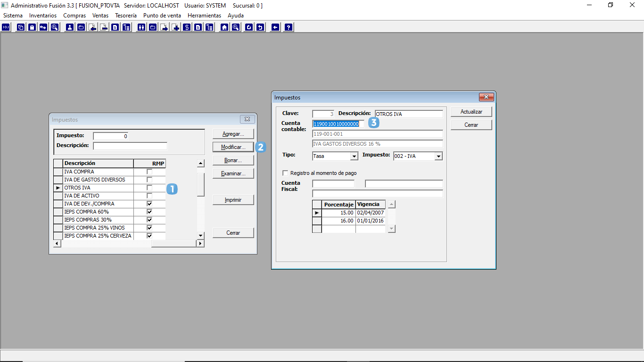The image size is (644, 362).
Task: Click the document icon right of dollar icon
Action: tap(198, 27)
